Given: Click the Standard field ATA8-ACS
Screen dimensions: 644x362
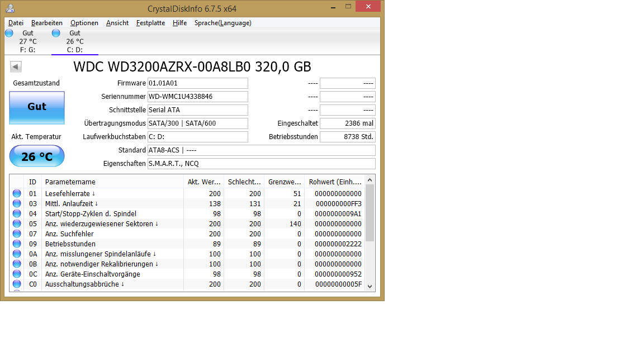Looking at the screenshot, I should [x=261, y=150].
